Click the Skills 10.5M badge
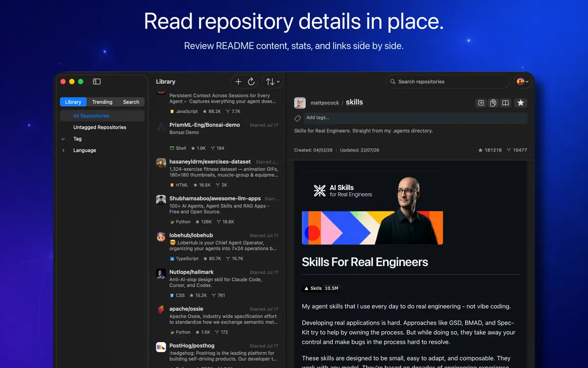The image size is (588, 368). (321, 288)
